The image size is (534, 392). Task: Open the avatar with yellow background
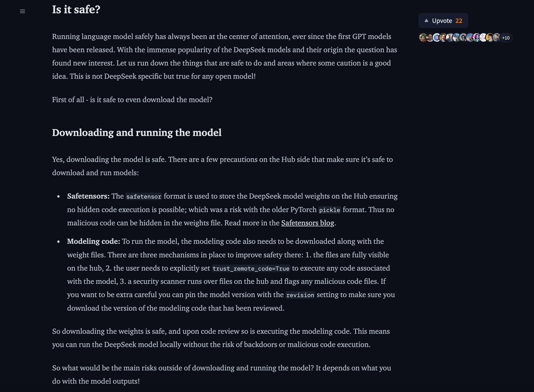[x=490, y=37]
